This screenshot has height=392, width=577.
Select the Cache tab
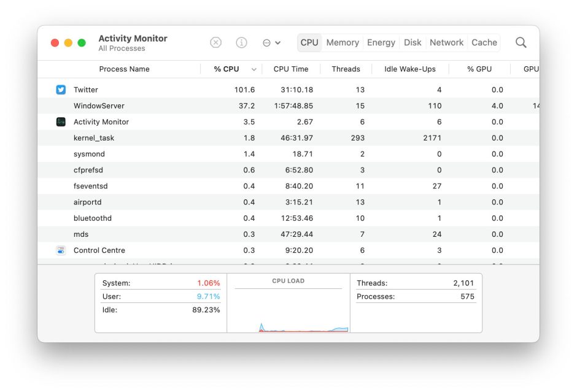pyautogui.click(x=484, y=42)
